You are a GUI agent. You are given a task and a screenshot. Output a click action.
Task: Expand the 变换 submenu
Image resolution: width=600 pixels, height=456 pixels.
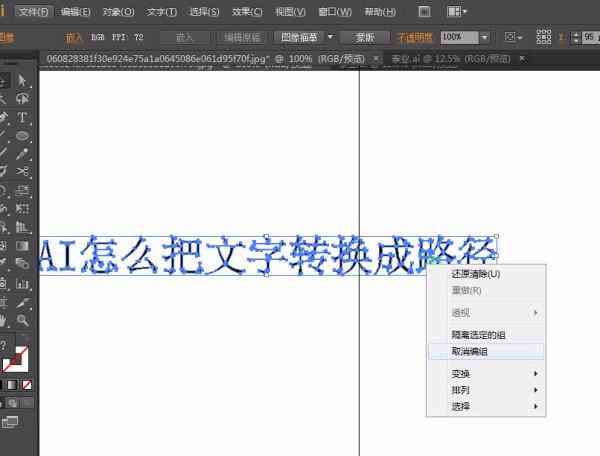coord(486,374)
